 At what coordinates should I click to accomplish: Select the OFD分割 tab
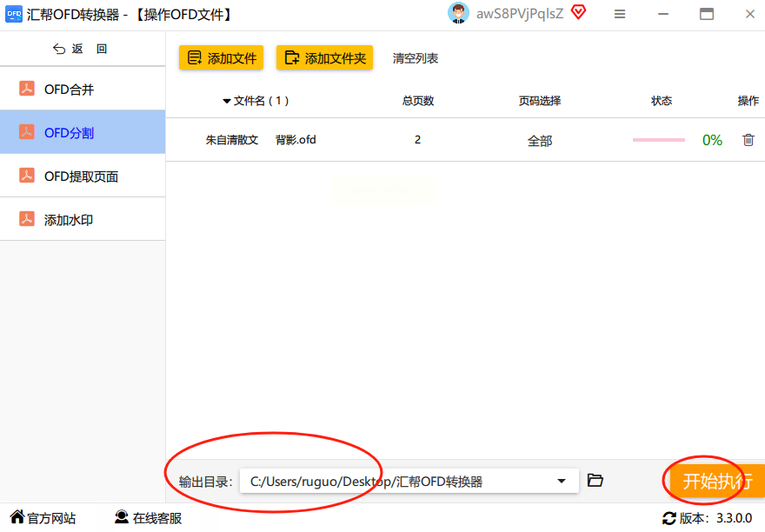coord(83,132)
